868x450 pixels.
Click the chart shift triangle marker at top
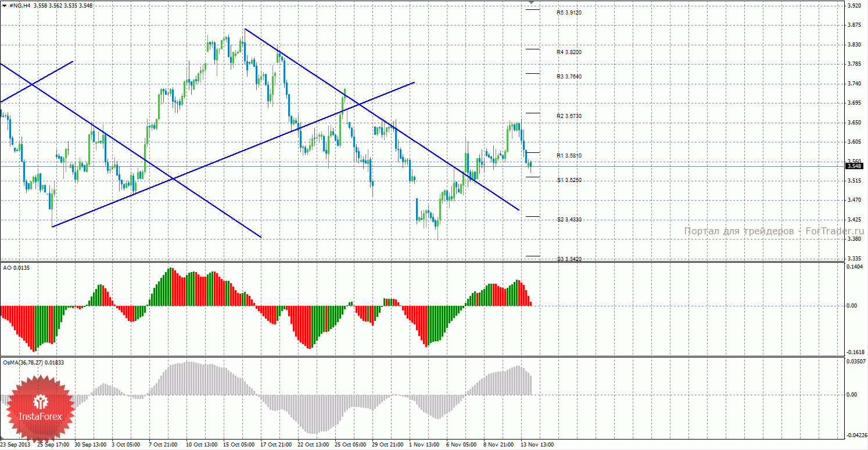click(532, 3)
